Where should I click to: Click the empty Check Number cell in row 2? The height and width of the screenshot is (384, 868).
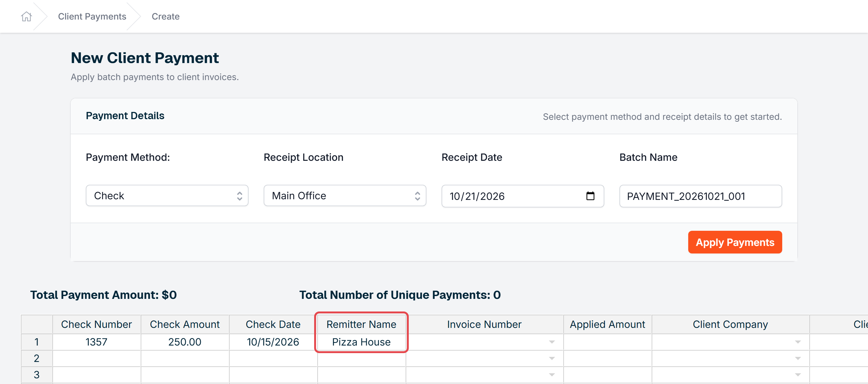[x=97, y=358]
